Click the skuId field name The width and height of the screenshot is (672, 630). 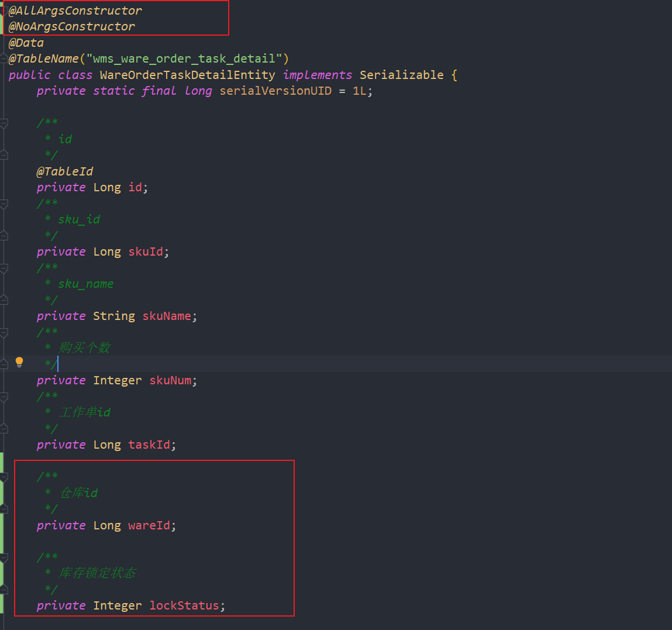(146, 252)
